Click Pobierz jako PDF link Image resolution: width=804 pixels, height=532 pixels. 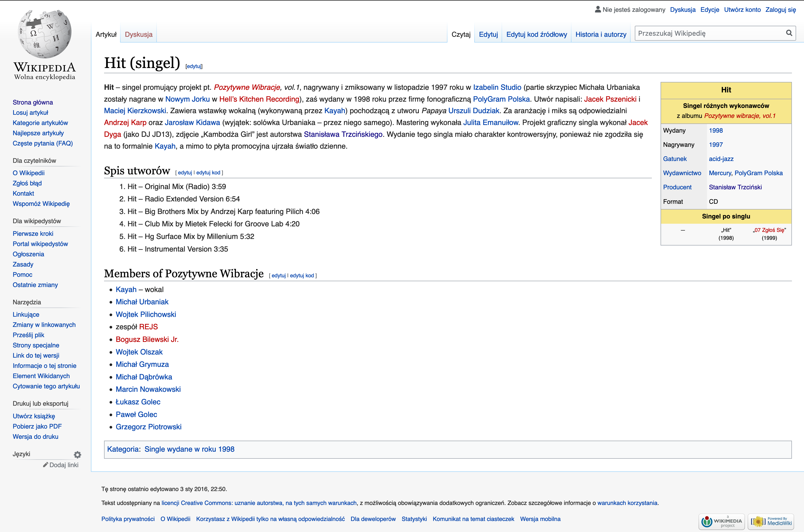[37, 426]
